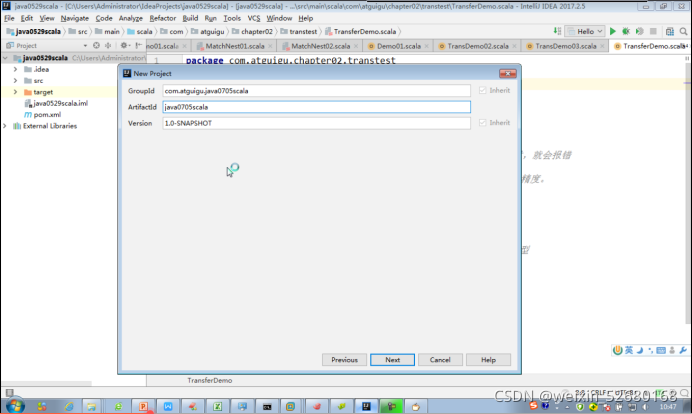Open Windows Explorer folder taskbar icon

pyautogui.click(x=91, y=406)
